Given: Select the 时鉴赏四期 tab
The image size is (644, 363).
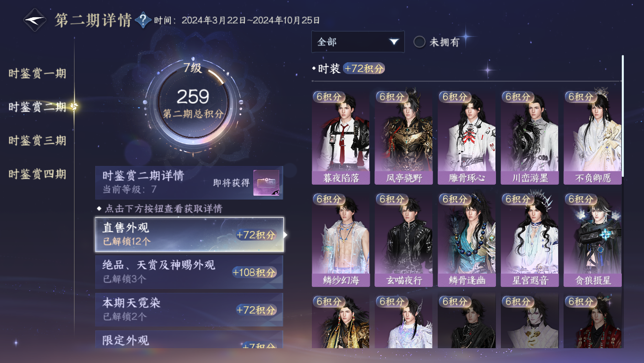Looking at the screenshot, I should [38, 174].
